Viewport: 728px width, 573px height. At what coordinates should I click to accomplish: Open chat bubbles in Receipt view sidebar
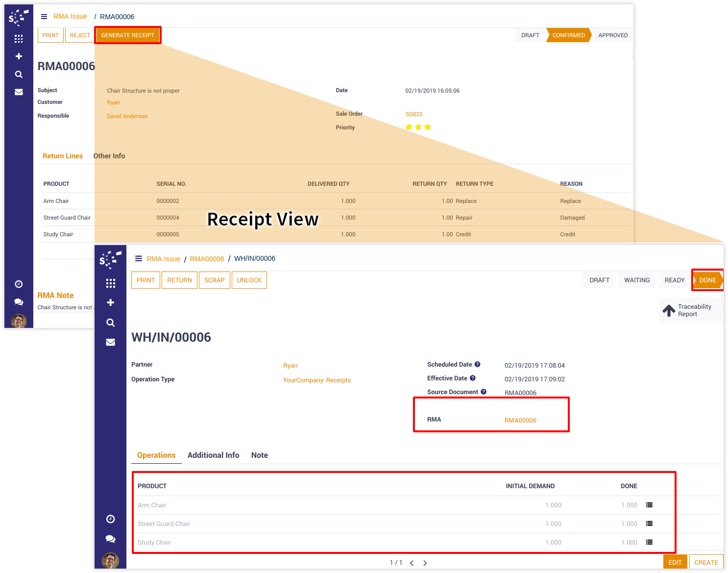111,539
